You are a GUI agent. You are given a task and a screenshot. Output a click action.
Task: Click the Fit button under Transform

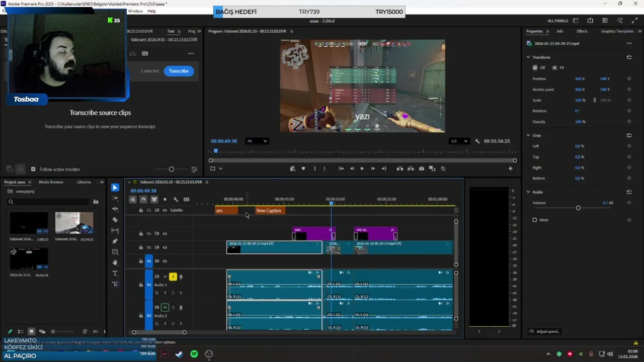tap(558, 68)
